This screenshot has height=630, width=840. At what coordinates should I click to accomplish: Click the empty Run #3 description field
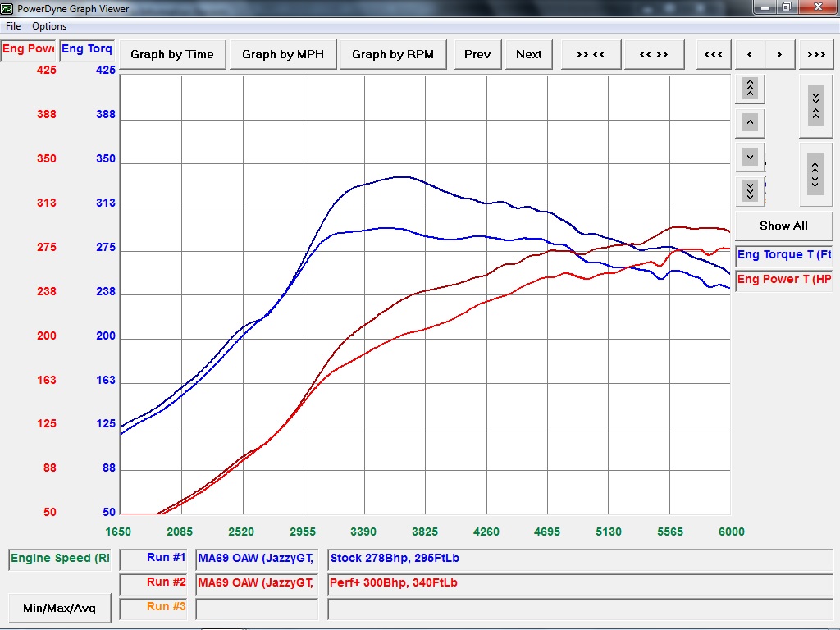(580, 609)
